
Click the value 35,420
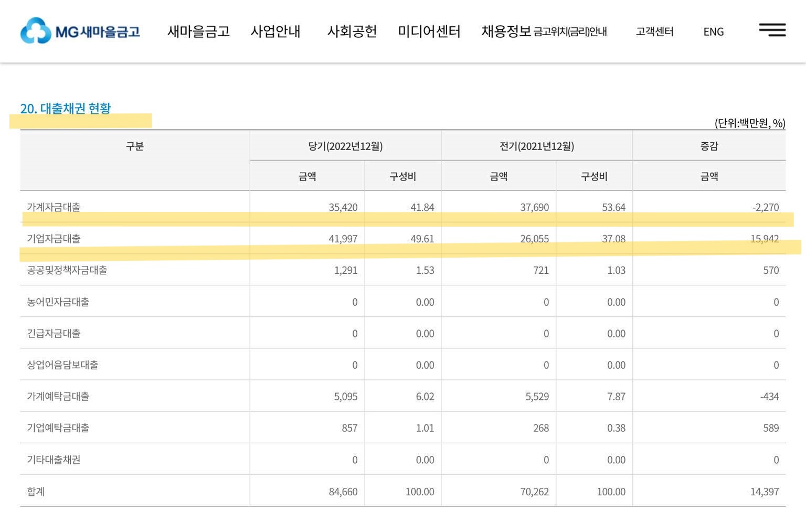343,208
